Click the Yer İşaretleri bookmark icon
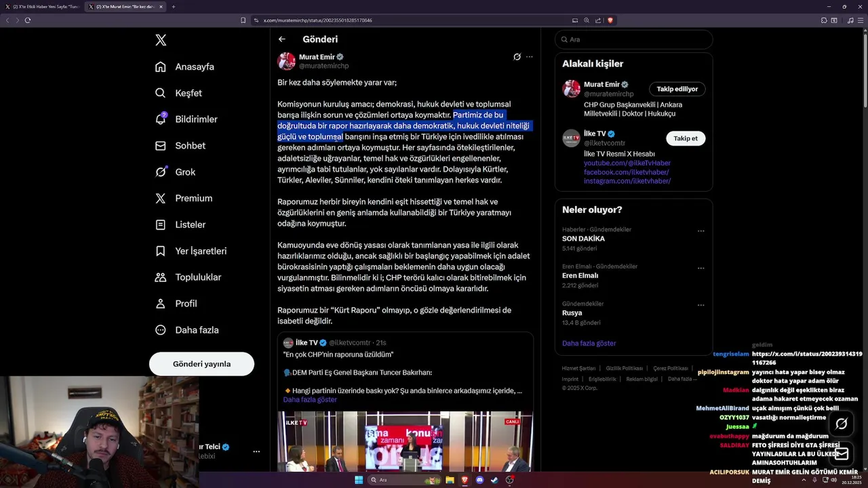 (x=161, y=251)
